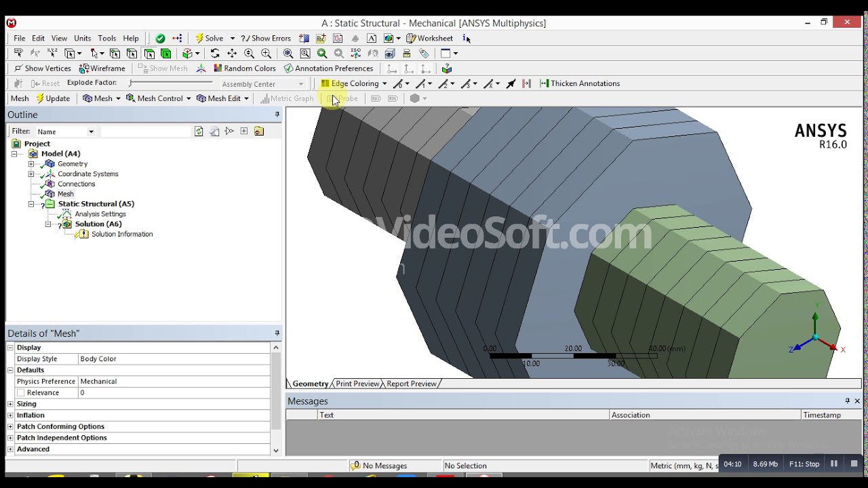This screenshot has width=868, height=488.
Task: Click the Thicken Annotations button
Action: (580, 83)
